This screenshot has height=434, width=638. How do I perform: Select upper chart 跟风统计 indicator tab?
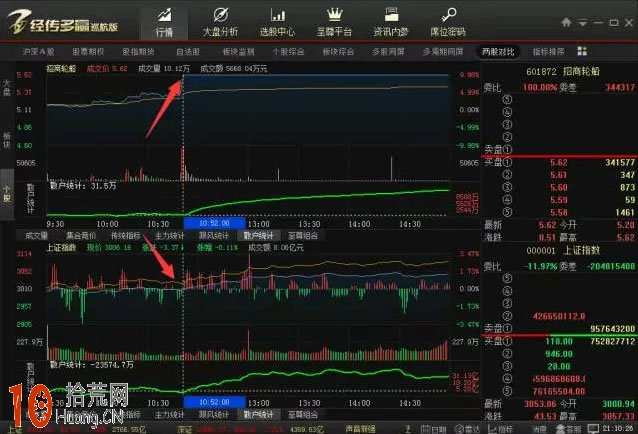pyautogui.click(x=214, y=236)
